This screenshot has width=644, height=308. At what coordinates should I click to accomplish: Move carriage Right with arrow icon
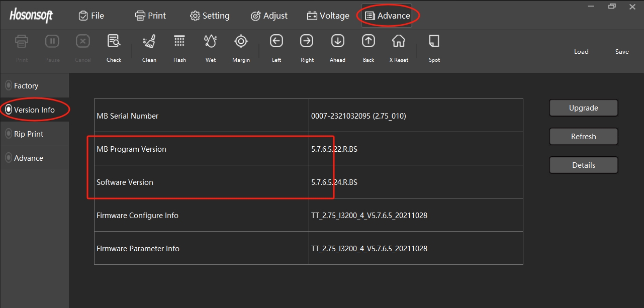coord(307,42)
